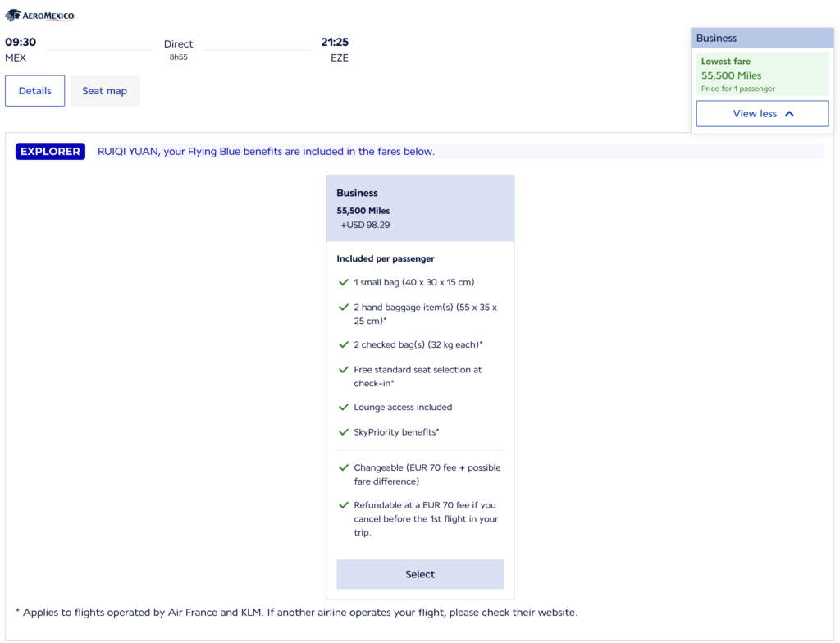
Task: Click the Direct 8h55 flight label
Action: [x=178, y=49]
